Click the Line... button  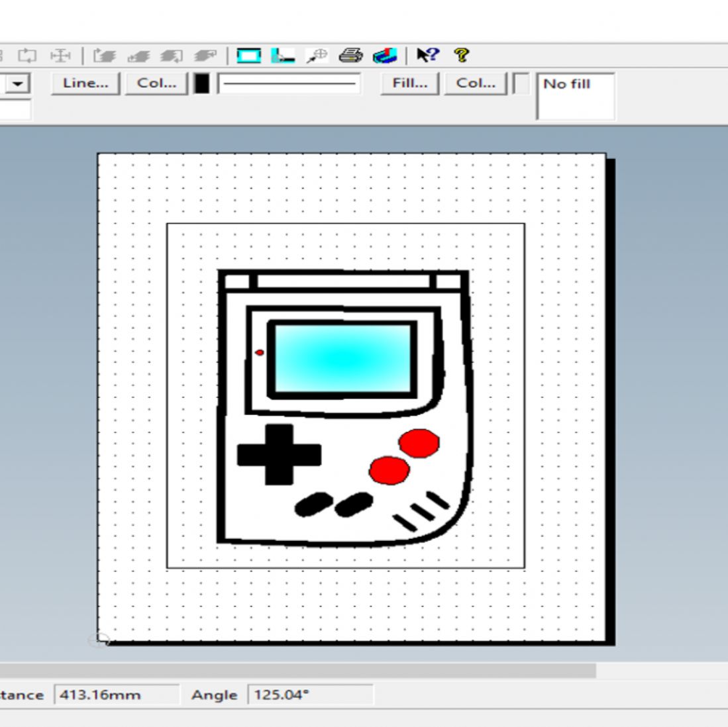pyautogui.click(x=85, y=83)
